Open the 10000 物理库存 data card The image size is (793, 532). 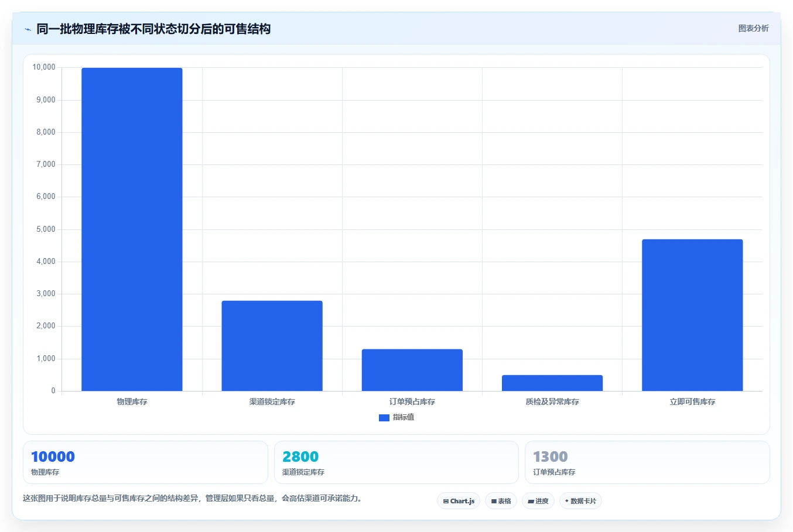(145, 462)
